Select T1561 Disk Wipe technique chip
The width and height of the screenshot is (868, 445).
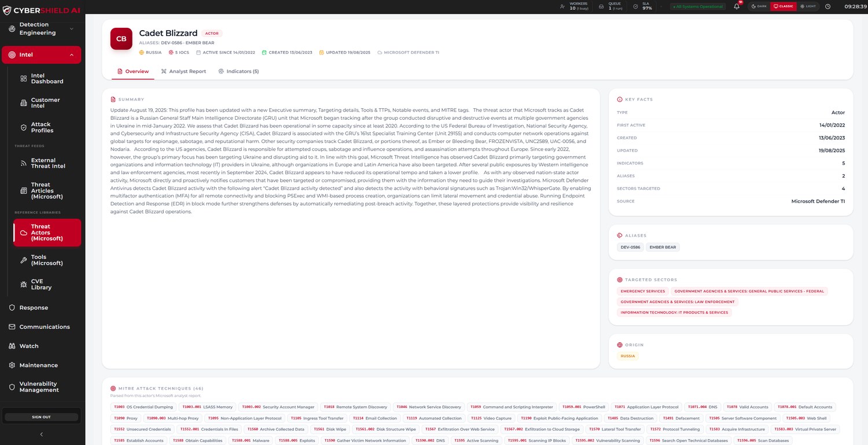pyautogui.click(x=329, y=429)
